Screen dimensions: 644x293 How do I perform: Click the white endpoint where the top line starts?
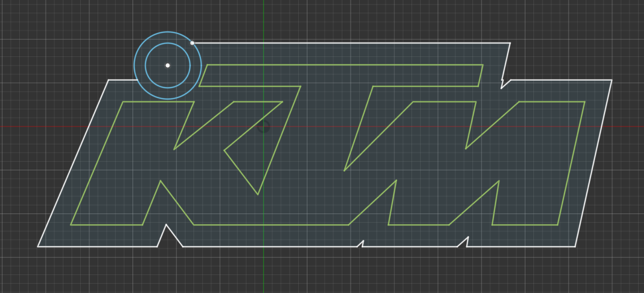(x=192, y=42)
